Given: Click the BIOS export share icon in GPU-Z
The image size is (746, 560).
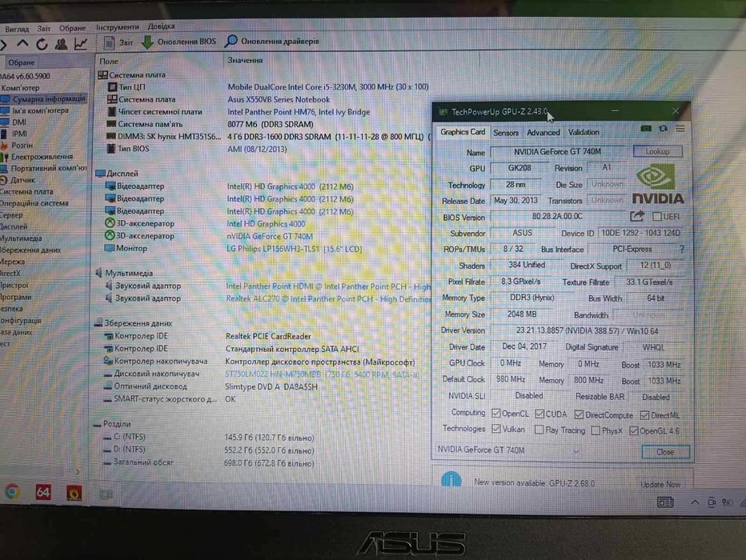Looking at the screenshot, I should (637, 216).
